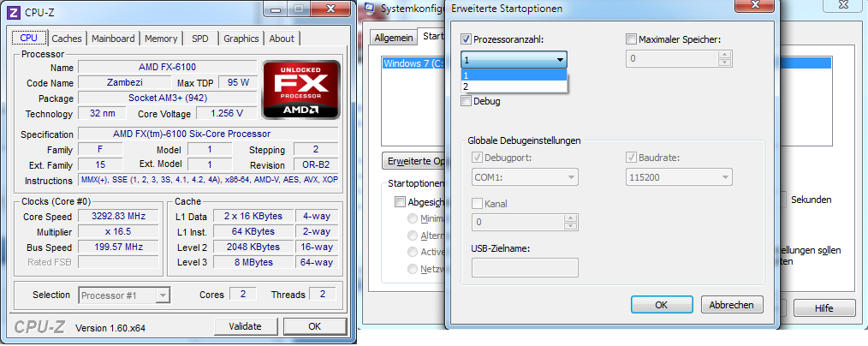The image size is (868, 346).
Task: Open the Prozessoranzahl dropdown arrow
Action: point(560,59)
